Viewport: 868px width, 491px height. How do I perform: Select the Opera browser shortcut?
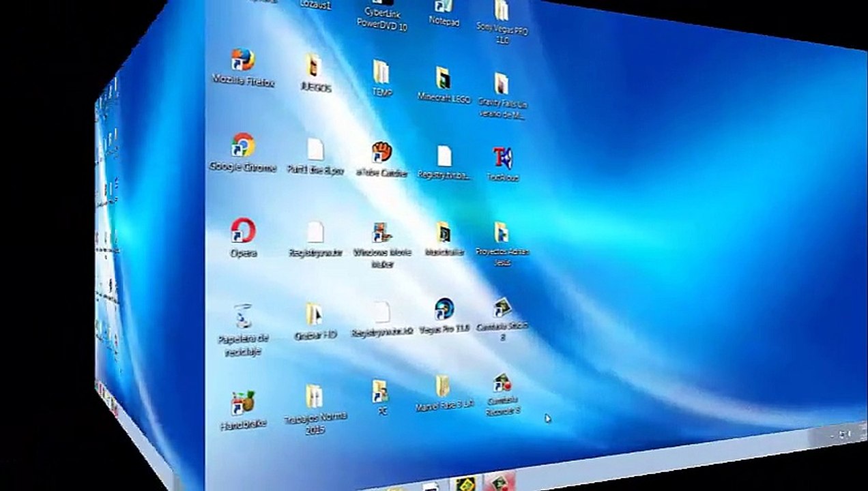coord(243,230)
